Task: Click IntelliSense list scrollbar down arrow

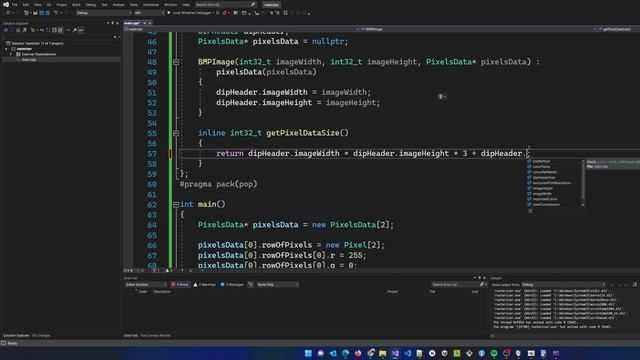Action: (x=583, y=205)
